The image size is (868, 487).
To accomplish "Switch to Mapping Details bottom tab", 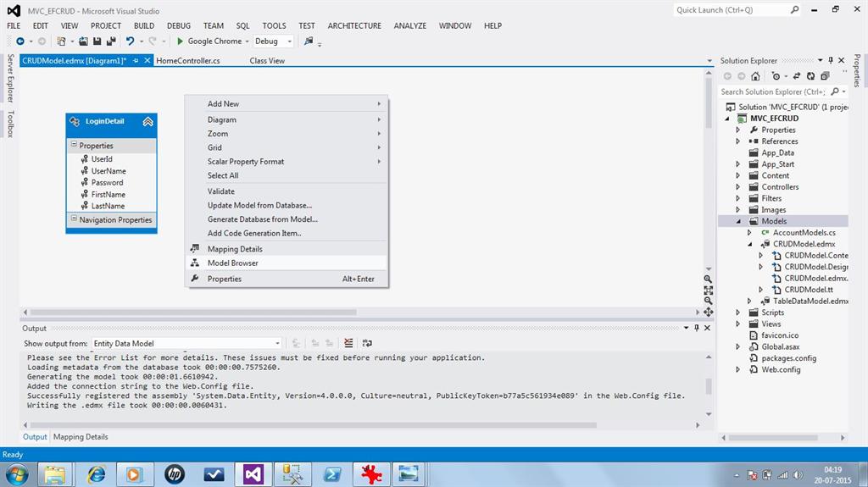I will pos(81,437).
